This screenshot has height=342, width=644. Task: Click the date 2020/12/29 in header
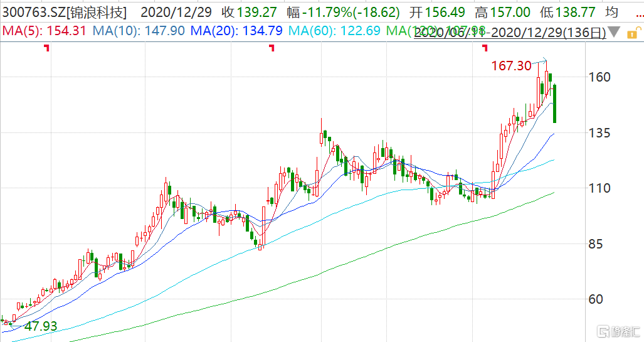176,13
